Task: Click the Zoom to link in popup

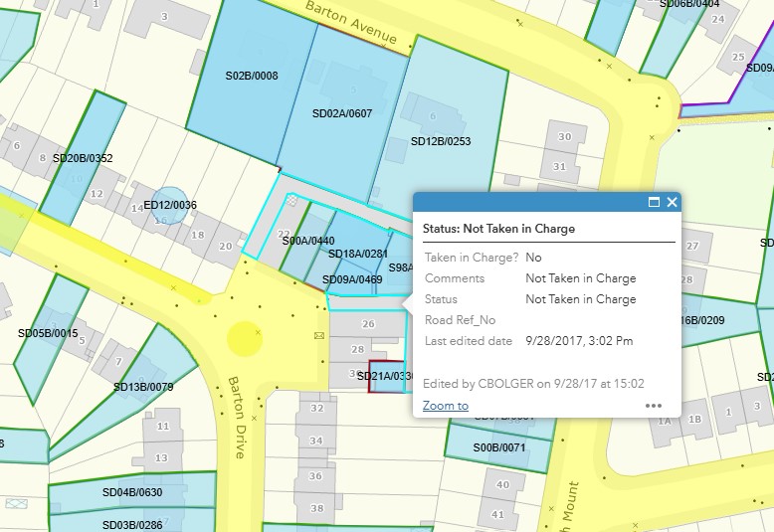Action: coord(445,406)
